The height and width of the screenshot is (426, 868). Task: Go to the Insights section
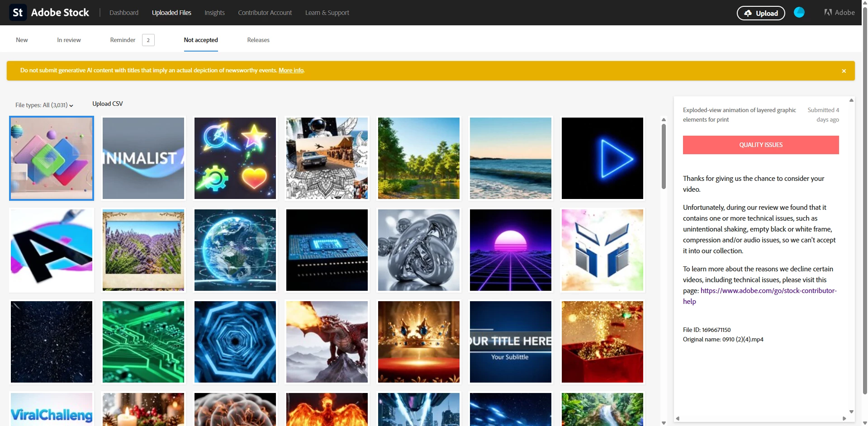click(214, 13)
